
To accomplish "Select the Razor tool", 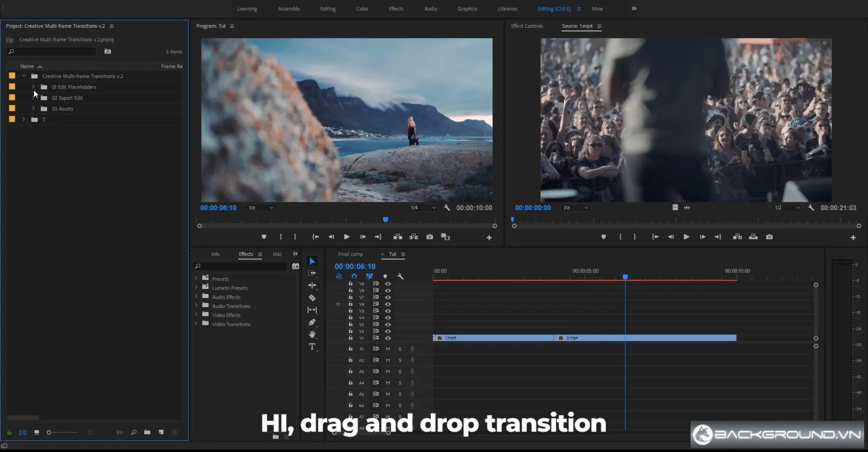I will 312,298.
